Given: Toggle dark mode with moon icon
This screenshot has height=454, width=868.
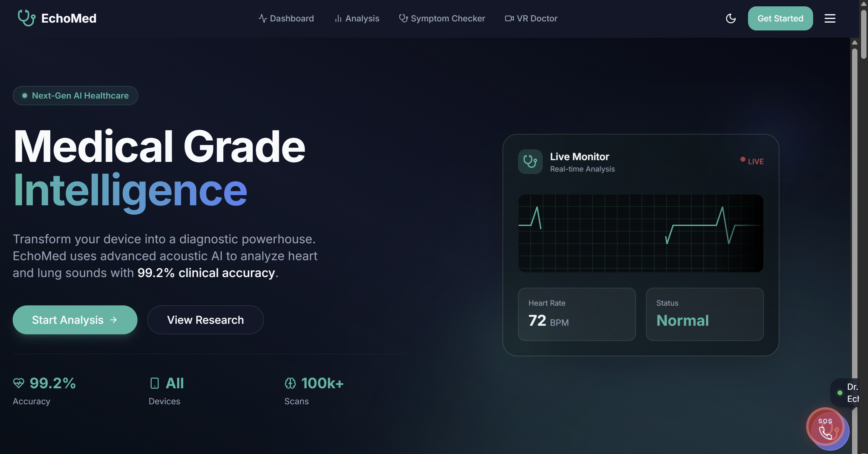Looking at the screenshot, I should 731,18.
